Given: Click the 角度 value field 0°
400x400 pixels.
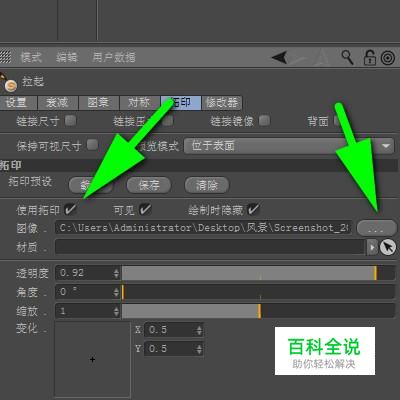Looking at the screenshot, I should point(84,292).
